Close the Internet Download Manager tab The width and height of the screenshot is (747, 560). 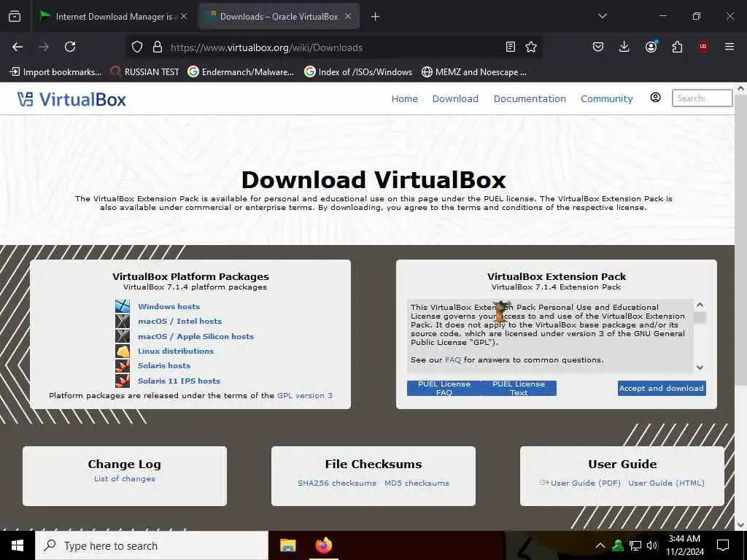pos(184,16)
